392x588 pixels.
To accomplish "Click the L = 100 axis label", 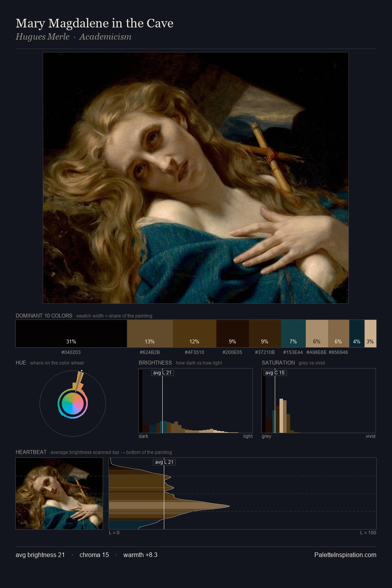I will [x=368, y=533].
